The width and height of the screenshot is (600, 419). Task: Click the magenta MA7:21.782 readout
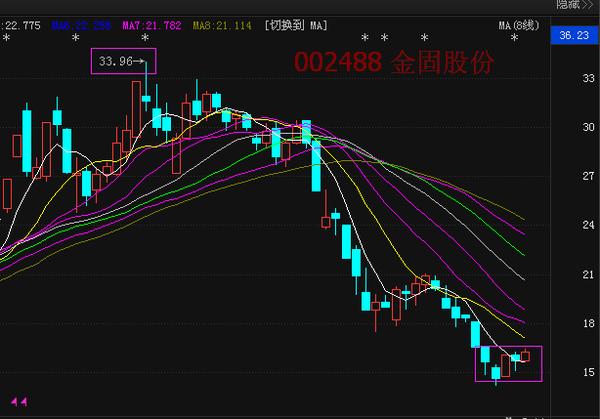coord(152,26)
